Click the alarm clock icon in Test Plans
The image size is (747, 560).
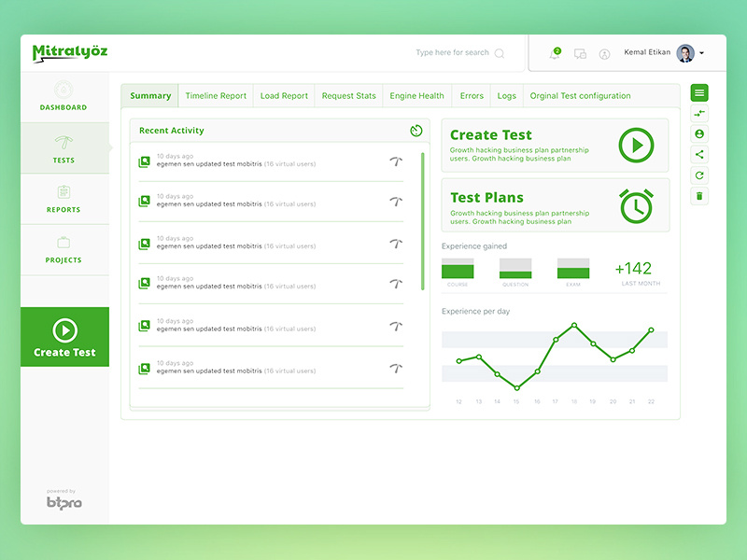(x=637, y=207)
